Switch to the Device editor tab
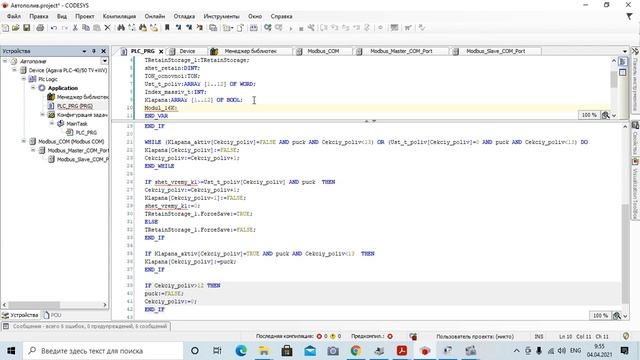640x360 pixels. (187, 51)
